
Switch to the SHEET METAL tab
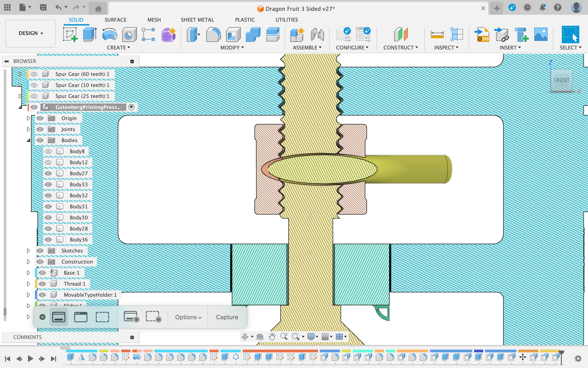(197, 20)
